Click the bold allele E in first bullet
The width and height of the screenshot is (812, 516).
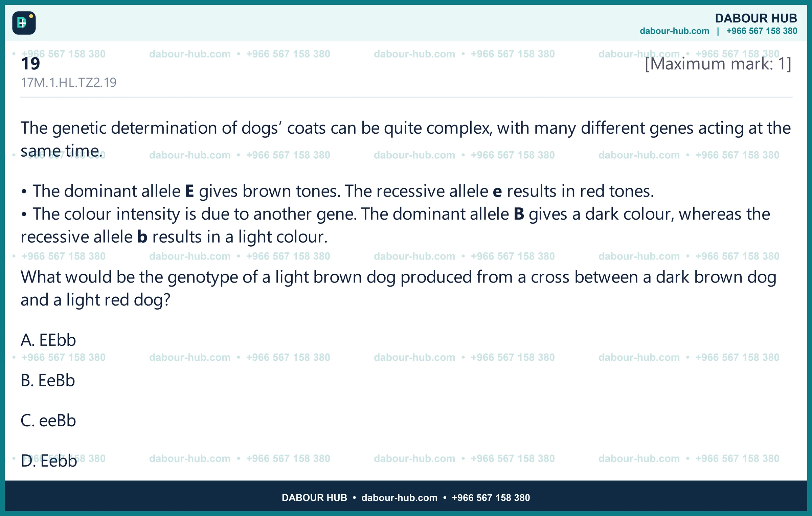coord(189,191)
